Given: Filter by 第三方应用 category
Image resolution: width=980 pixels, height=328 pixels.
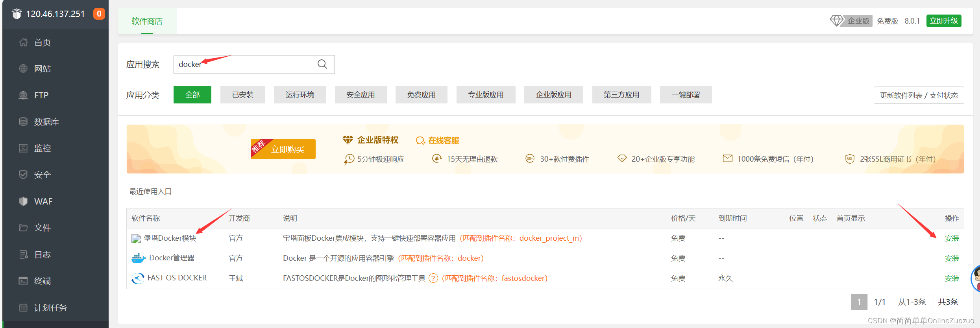Looking at the screenshot, I should (622, 94).
